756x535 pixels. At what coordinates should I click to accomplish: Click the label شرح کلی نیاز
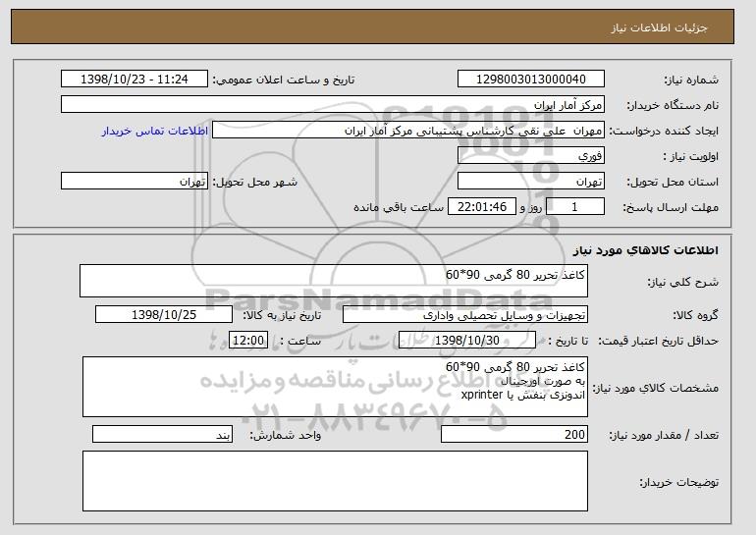click(682, 282)
